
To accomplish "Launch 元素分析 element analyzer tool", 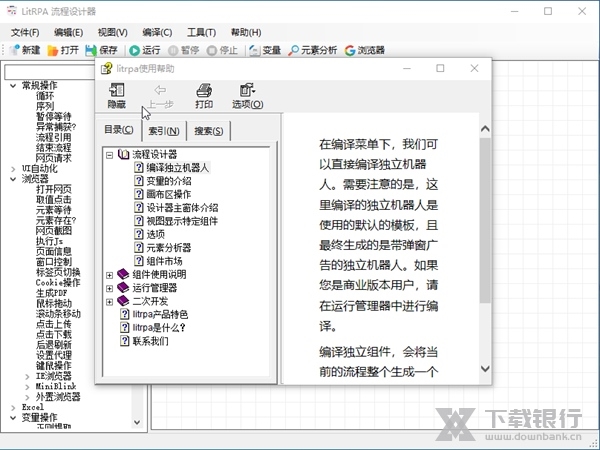I will [313, 50].
